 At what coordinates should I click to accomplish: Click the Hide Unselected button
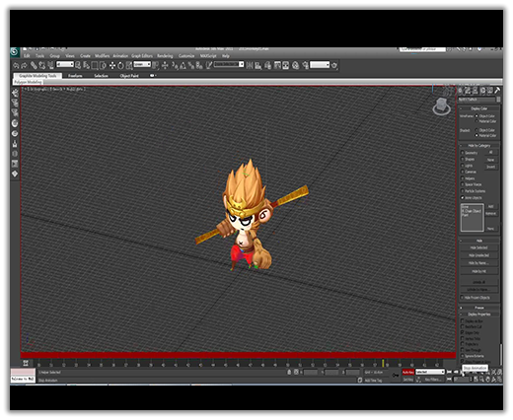pos(478,255)
